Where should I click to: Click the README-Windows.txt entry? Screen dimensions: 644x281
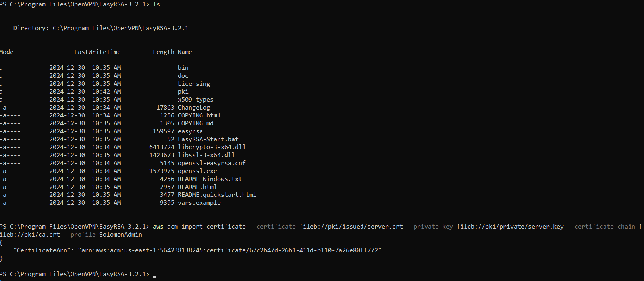coord(210,179)
